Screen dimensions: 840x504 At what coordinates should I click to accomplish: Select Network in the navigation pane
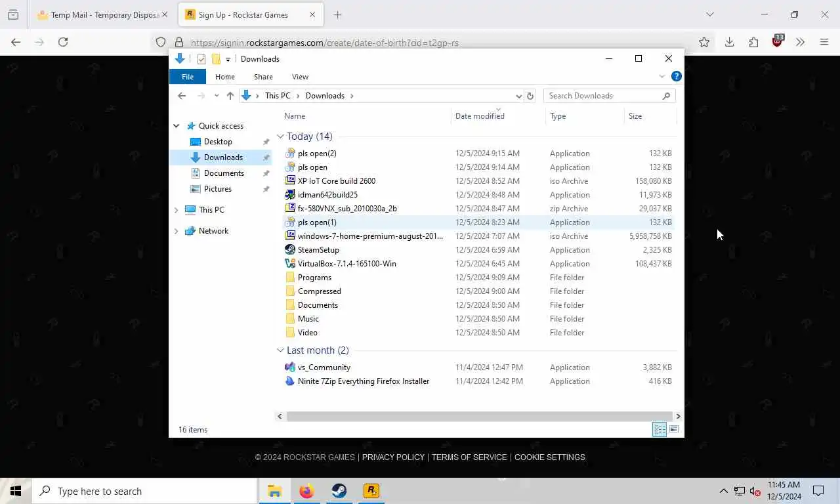click(x=213, y=231)
